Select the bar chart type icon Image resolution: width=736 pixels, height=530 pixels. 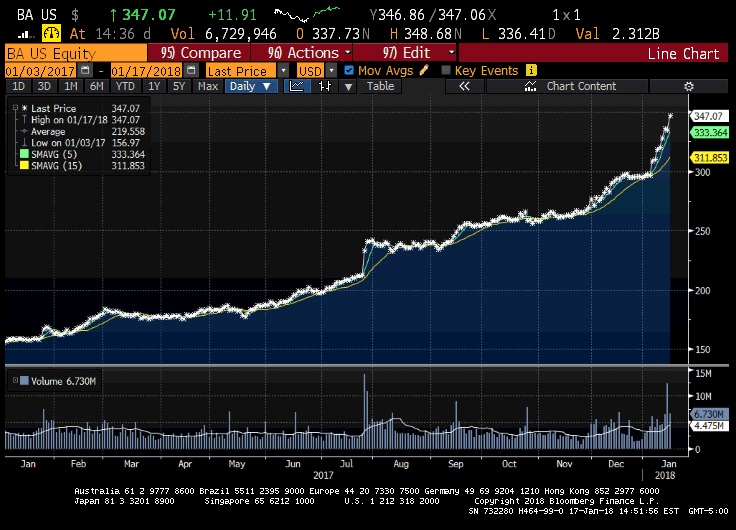(x=325, y=86)
